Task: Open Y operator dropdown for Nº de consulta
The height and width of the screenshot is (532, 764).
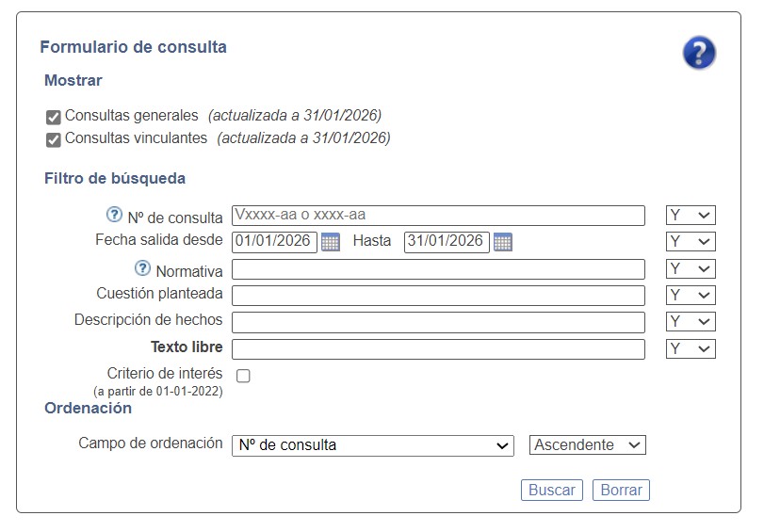Action: [x=691, y=216]
